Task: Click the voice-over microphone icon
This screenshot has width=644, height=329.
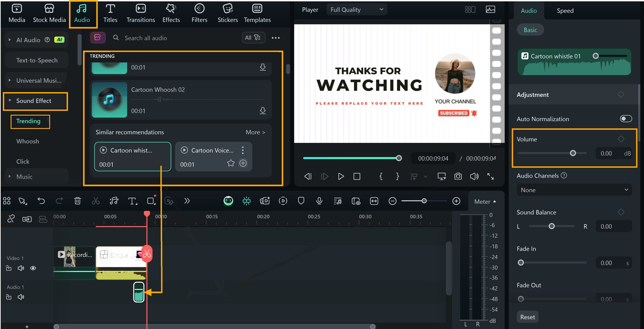Action: pos(319,201)
